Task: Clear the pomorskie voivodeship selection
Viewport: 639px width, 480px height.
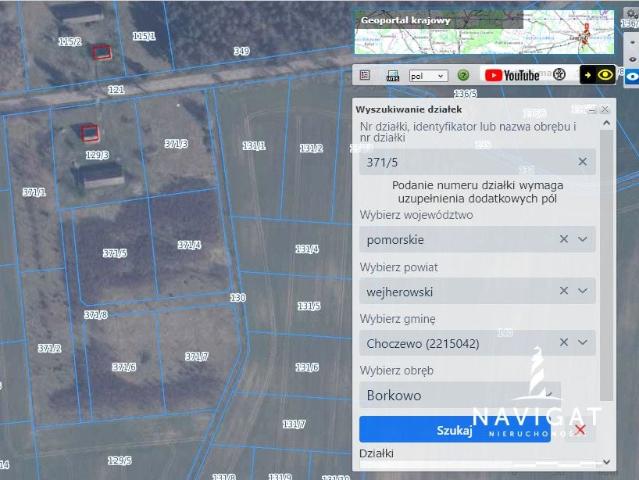Action: pyautogui.click(x=564, y=239)
